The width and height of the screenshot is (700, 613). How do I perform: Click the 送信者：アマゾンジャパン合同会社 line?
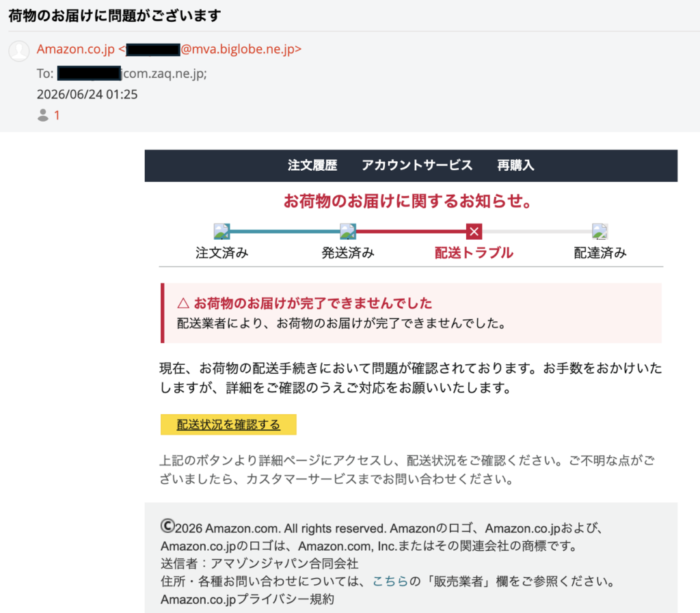259,563
